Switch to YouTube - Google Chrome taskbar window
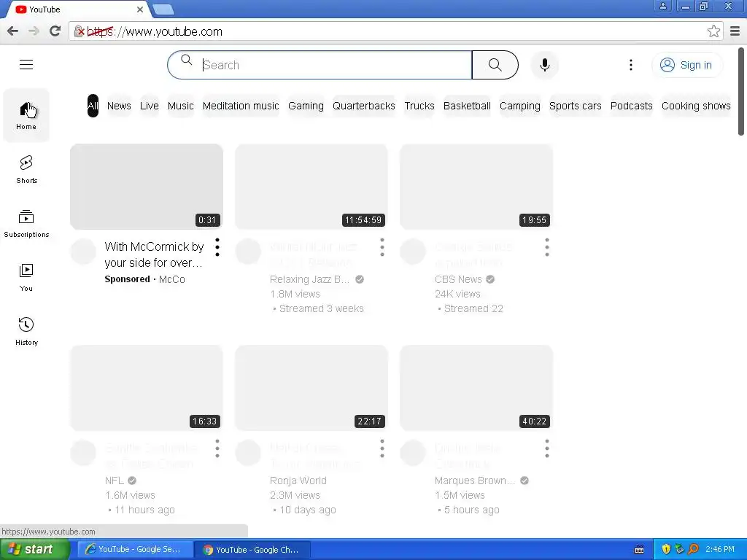 [252, 549]
